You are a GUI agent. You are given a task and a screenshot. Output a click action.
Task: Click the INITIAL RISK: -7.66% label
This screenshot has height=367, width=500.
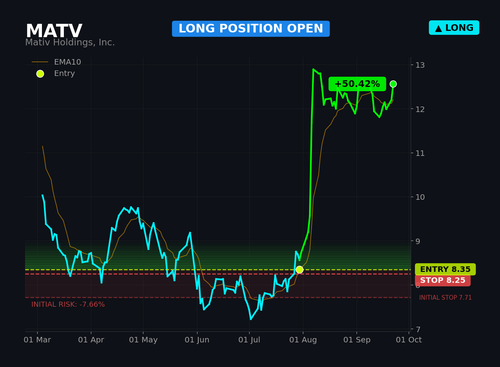[68, 304]
